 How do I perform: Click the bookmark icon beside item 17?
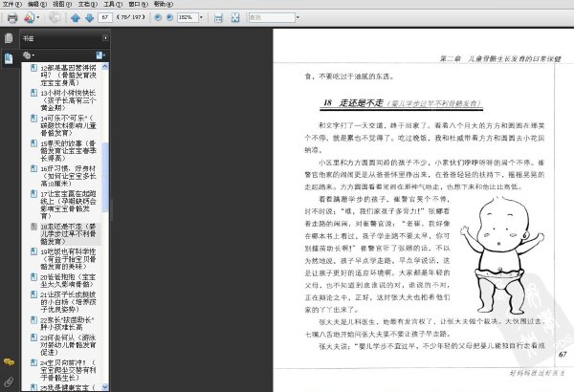(34, 194)
